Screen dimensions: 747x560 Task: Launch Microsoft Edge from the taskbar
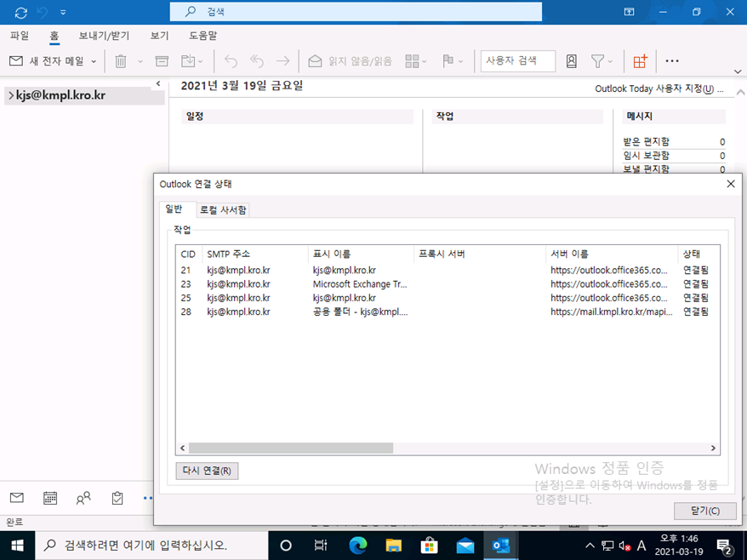(358, 546)
